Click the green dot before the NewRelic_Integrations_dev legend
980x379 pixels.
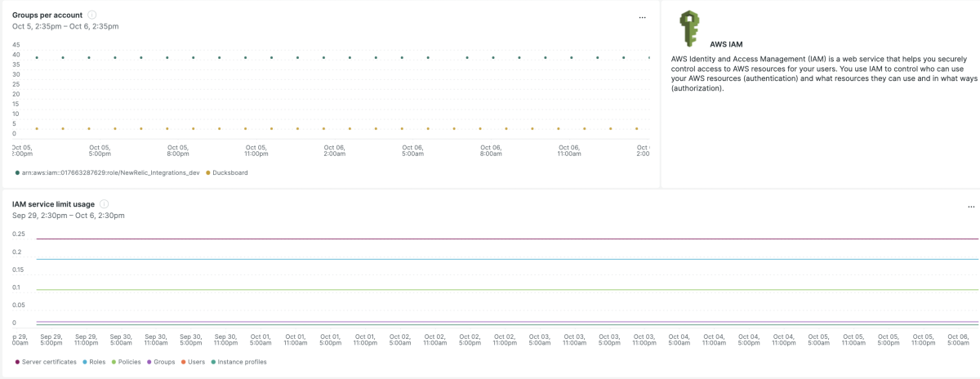(x=17, y=173)
